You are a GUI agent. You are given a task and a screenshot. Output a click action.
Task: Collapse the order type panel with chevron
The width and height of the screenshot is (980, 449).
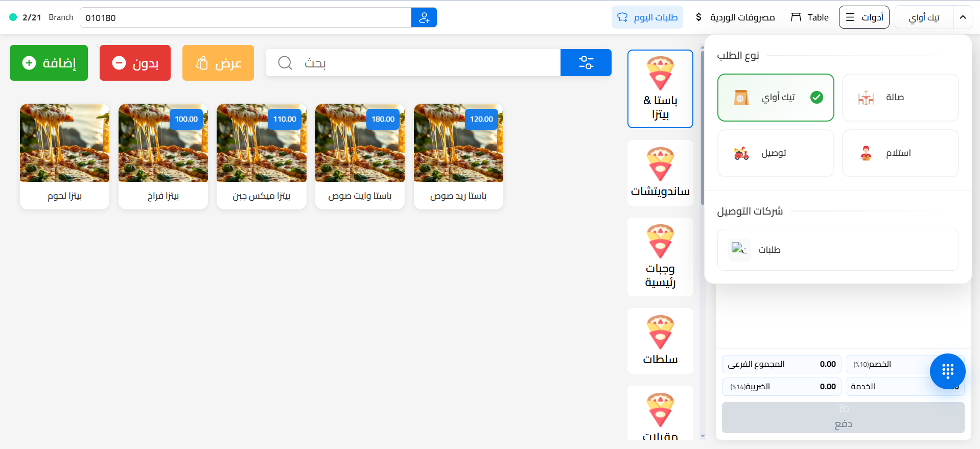[963, 17]
